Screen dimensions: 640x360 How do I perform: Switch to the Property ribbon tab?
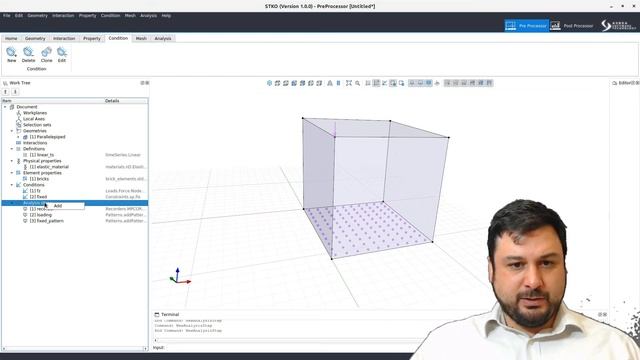click(91, 38)
